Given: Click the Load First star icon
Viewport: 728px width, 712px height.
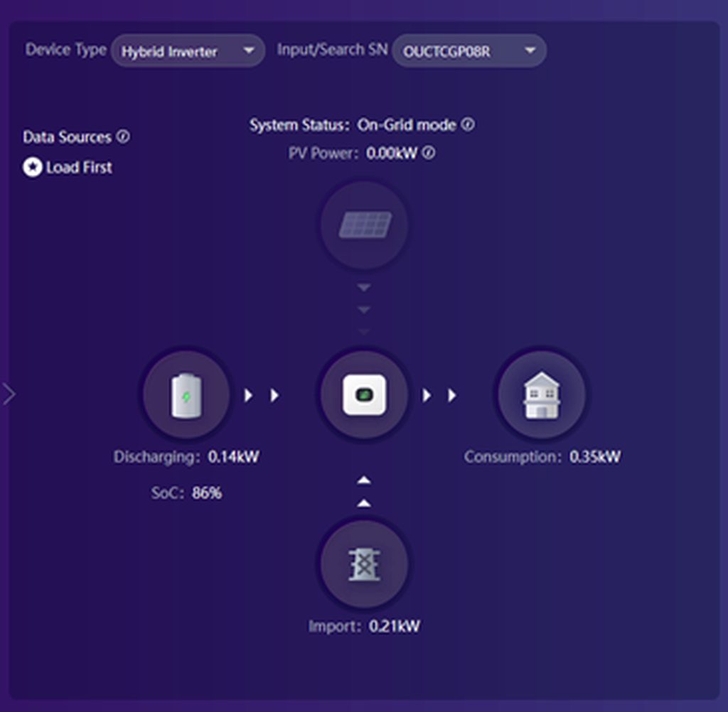Looking at the screenshot, I should tap(33, 168).
